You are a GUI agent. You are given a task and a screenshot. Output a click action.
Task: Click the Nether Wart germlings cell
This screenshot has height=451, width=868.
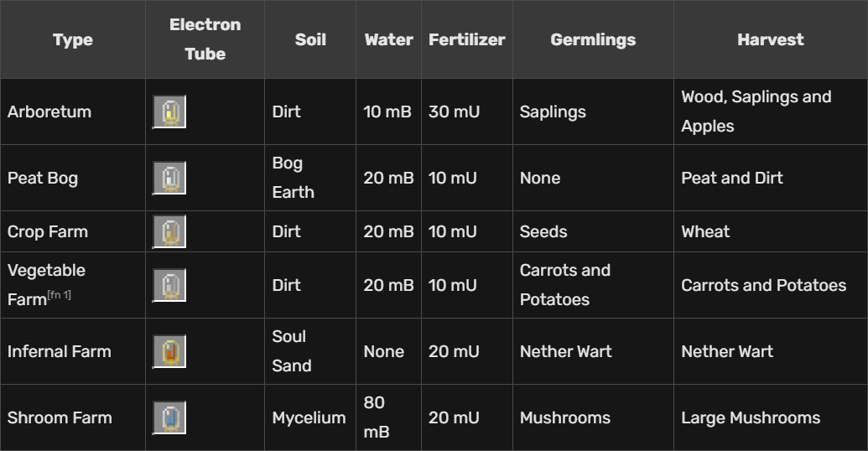565,352
